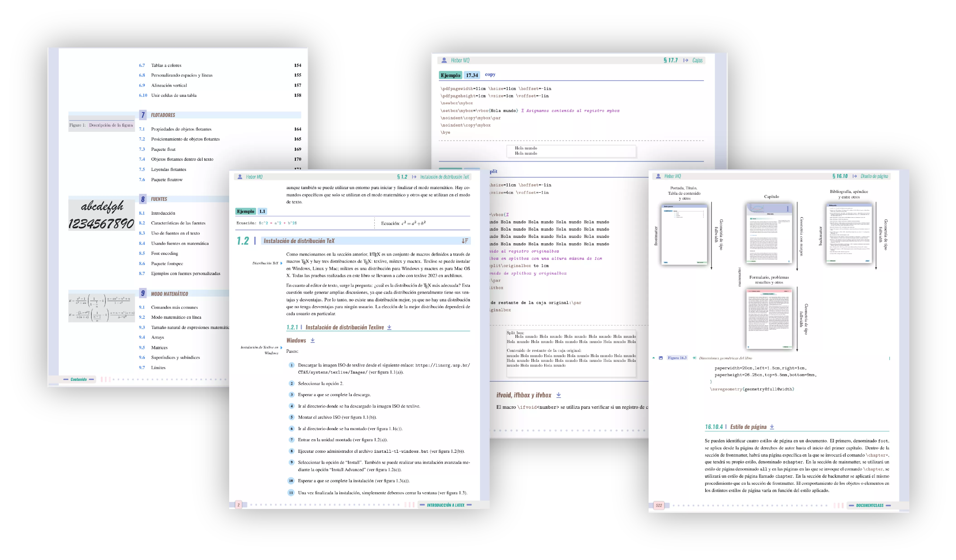The width and height of the screenshot is (956, 560).
Task: Click the blue triangle beside Distribución TeX margin note
Action: point(281,263)
